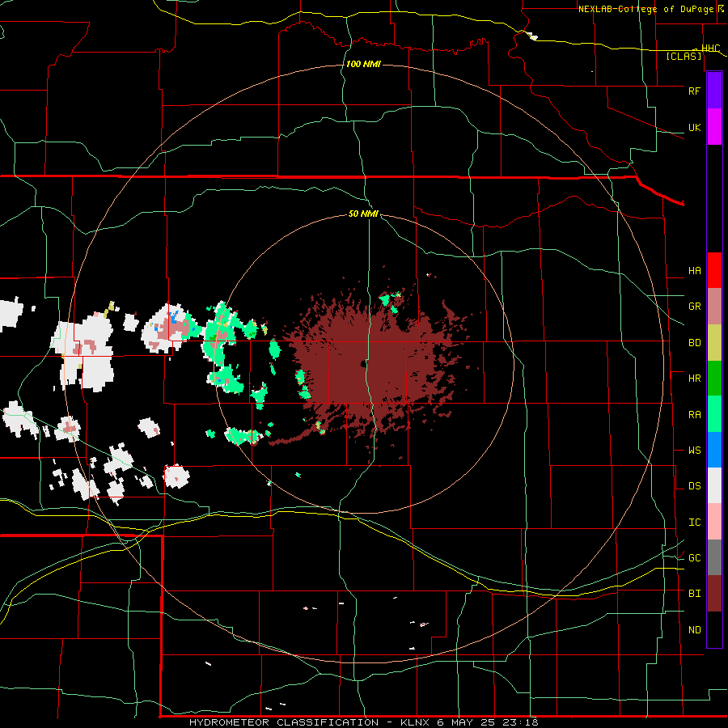Click the 'GC' legend label
Viewport: 728px width, 728px height.
coord(694,558)
